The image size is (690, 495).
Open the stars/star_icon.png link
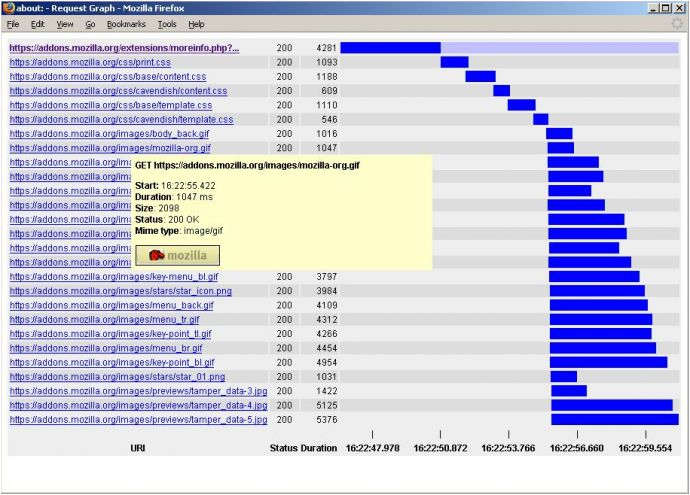click(121, 291)
